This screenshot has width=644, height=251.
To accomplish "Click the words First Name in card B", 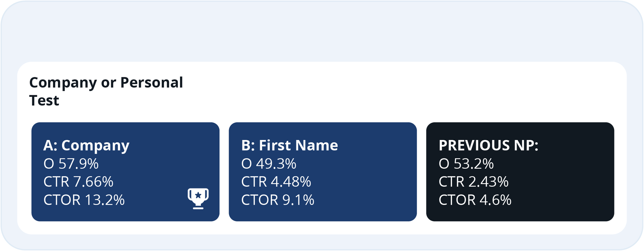I will pyautogui.click(x=298, y=145).
